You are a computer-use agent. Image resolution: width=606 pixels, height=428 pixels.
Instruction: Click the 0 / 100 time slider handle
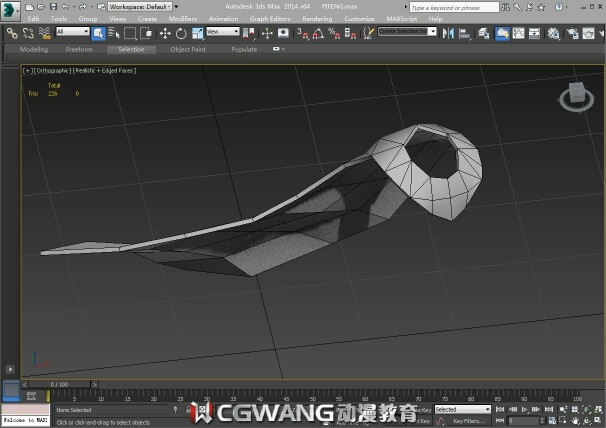[x=59, y=385]
